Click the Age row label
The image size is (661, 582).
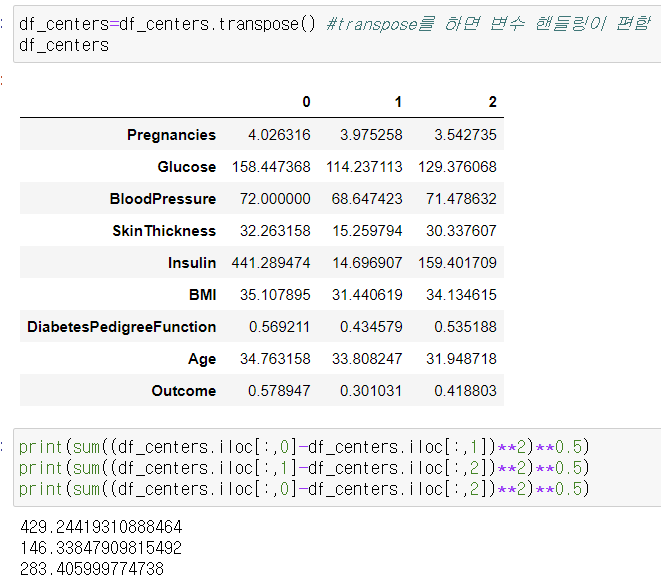pyautogui.click(x=202, y=359)
